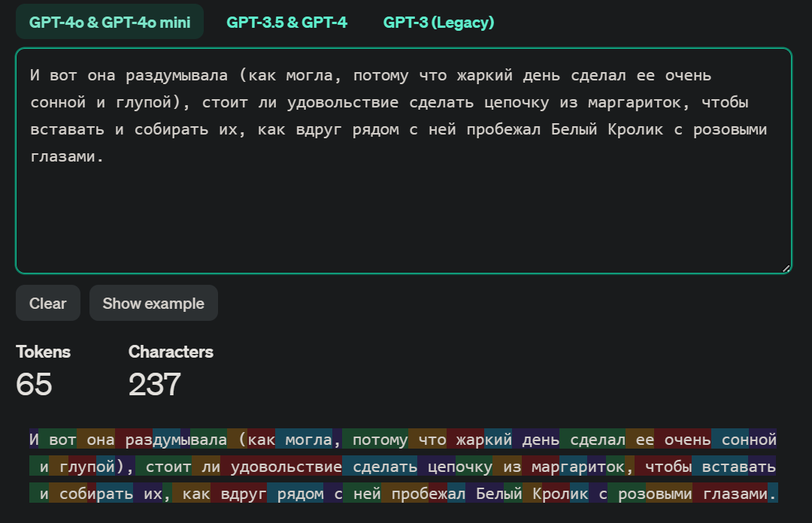Click the highlighted token 'стоит'
The image size is (812, 523).
pos(164,467)
